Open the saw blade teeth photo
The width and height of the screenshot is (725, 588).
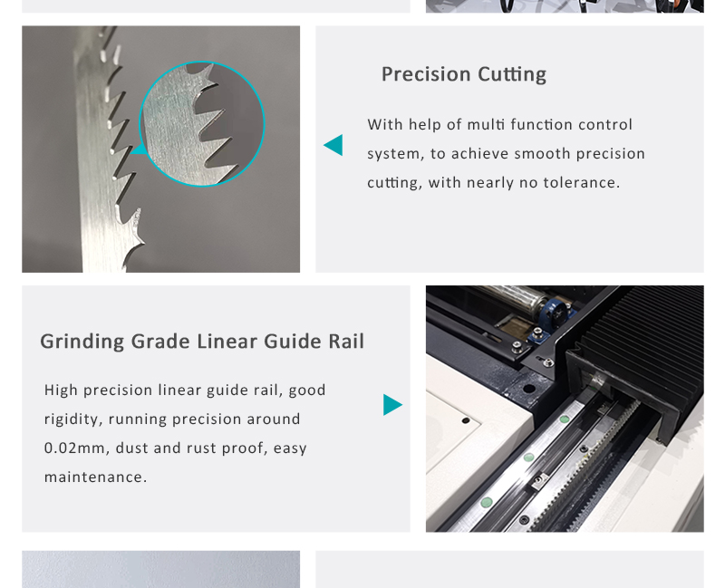(x=161, y=149)
